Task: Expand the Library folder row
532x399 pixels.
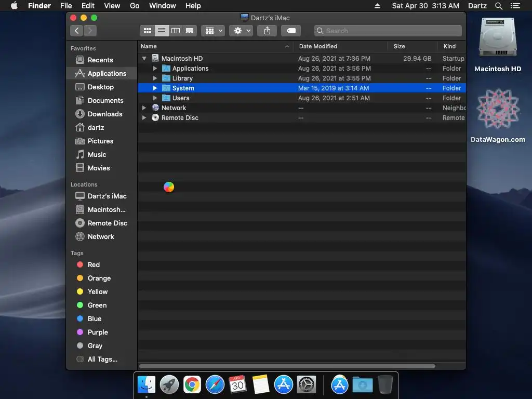Action: (155, 78)
